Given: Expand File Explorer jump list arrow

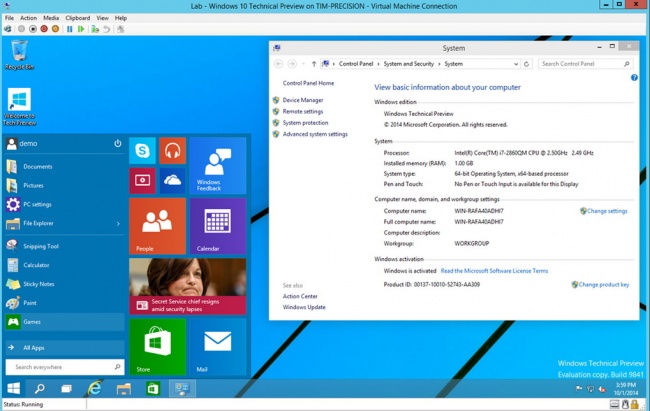Looking at the screenshot, I should [x=118, y=224].
